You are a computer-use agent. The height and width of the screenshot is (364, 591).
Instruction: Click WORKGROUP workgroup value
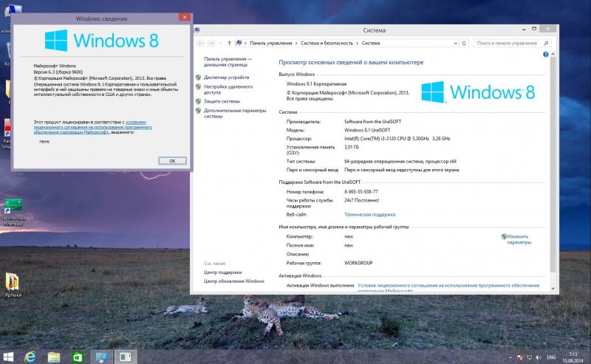[x=358, y=263]
